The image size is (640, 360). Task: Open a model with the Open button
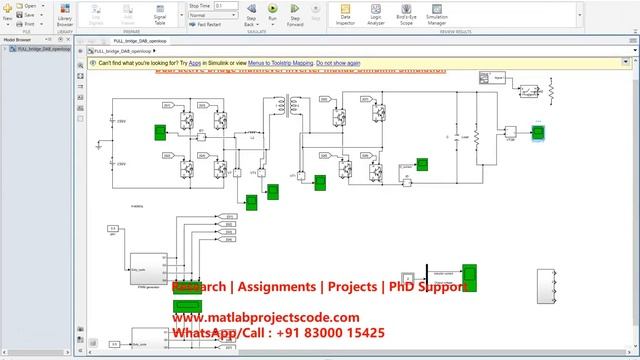click(26, 6)
